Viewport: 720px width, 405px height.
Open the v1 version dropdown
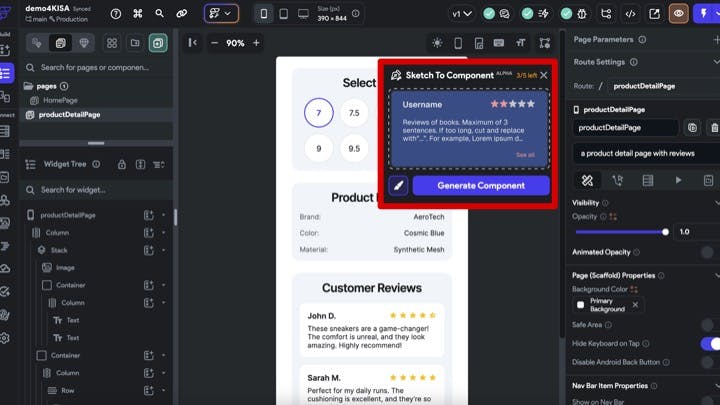[461, 14]
